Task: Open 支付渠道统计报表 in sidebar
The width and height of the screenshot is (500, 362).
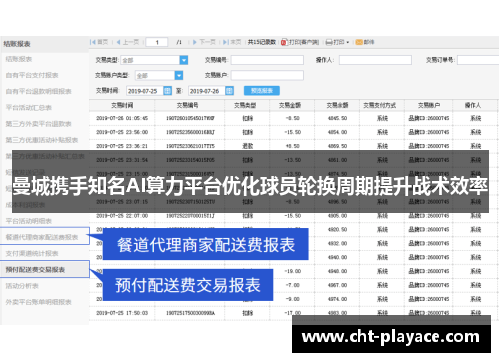Action: 32,253
